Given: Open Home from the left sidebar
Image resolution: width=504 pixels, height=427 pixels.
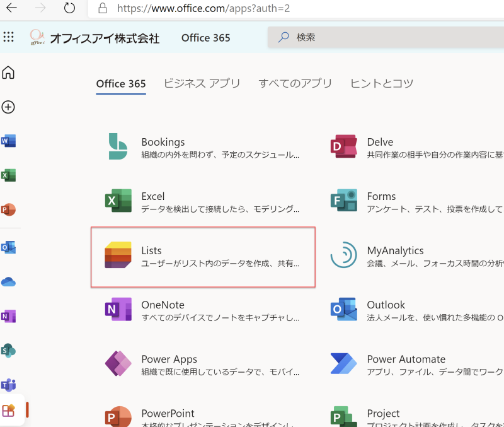Looking at the screenshot, I should coord(8,73).
